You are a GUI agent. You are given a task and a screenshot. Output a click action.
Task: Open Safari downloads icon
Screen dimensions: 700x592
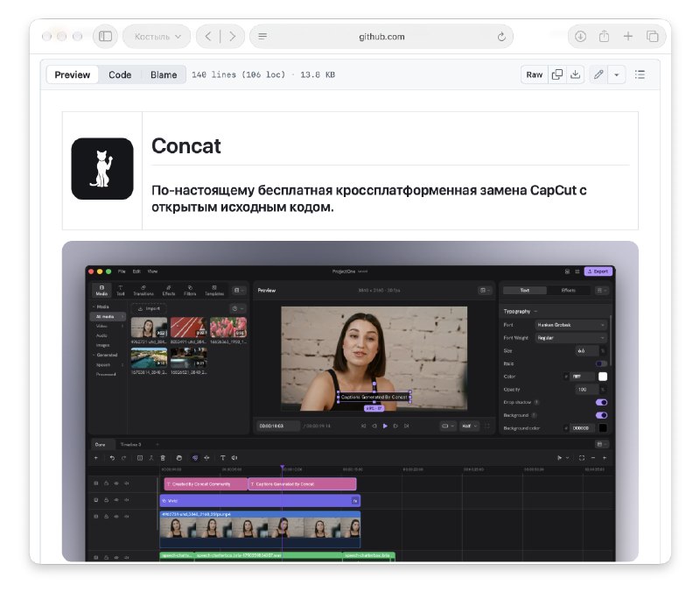click(x=580, y=36)
